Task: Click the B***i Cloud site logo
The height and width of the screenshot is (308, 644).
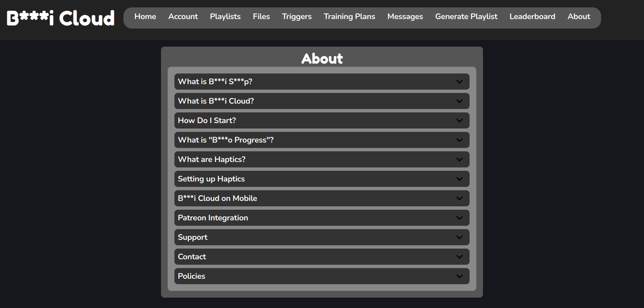Action: (x=61, y=18)
